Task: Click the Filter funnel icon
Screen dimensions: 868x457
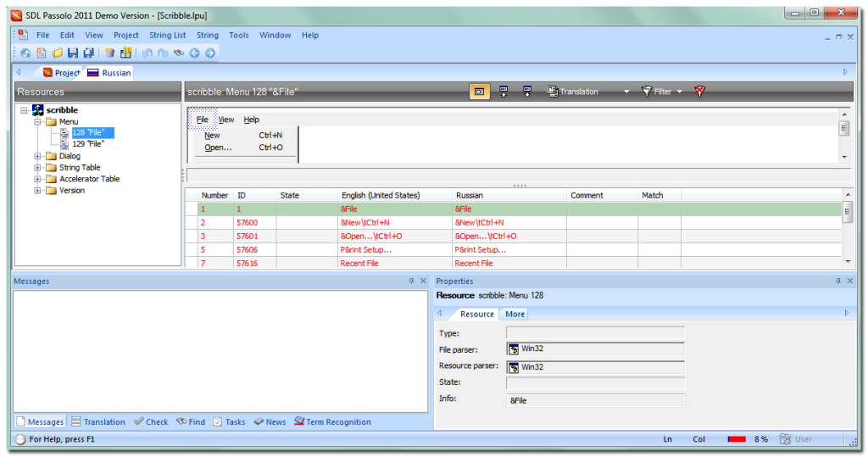Action: [x=646, y=92]
